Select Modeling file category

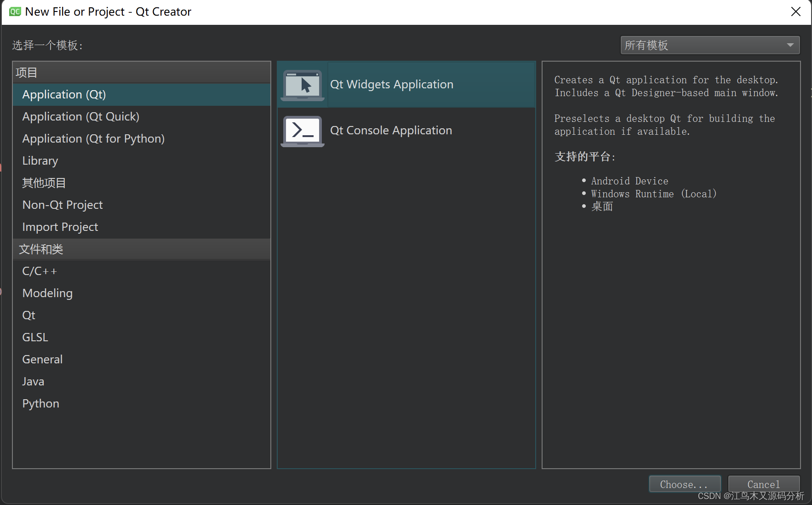click(142, 293)
